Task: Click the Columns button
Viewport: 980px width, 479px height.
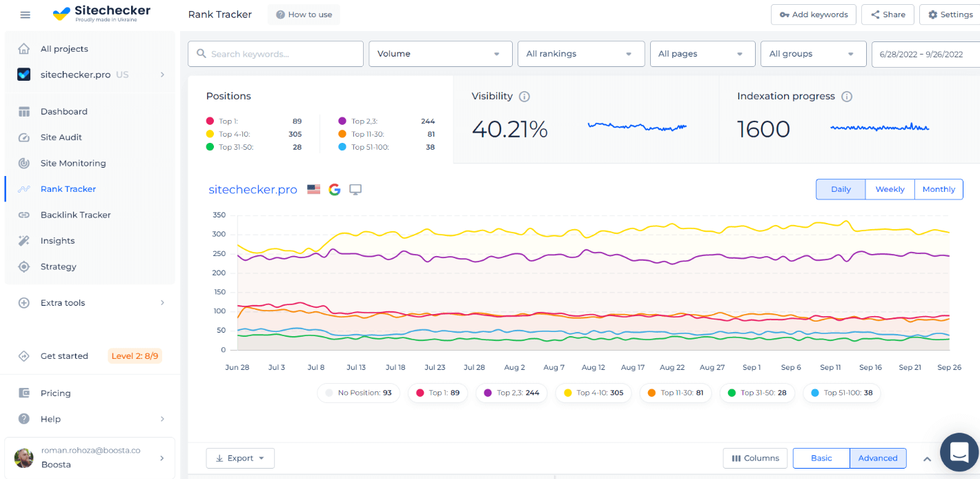Action: click(x=755, y=458)
